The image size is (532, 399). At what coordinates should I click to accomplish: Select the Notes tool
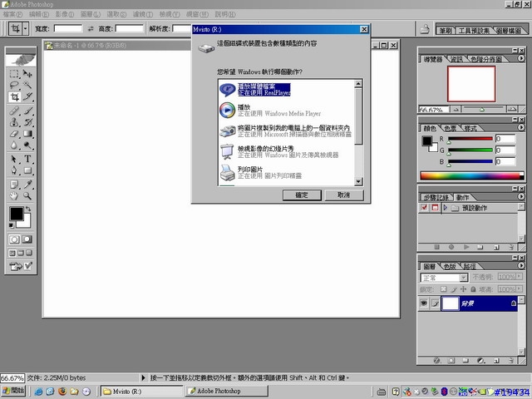14,185
